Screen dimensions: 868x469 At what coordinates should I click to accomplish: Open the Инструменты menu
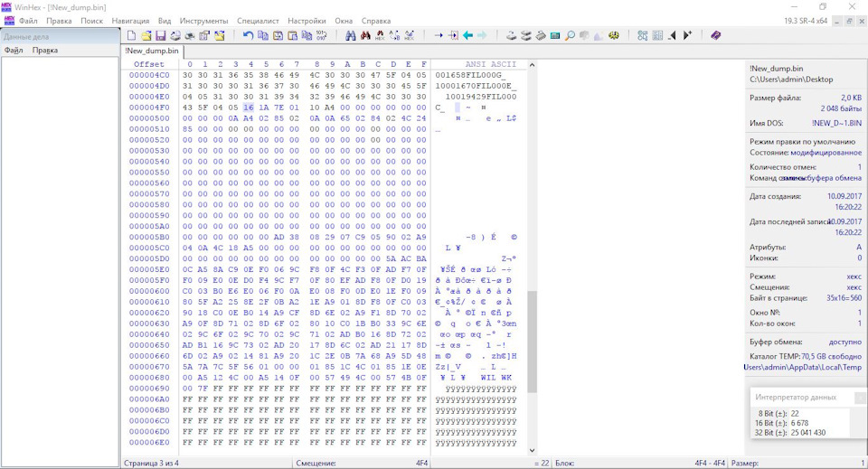[x=203, y=21]
